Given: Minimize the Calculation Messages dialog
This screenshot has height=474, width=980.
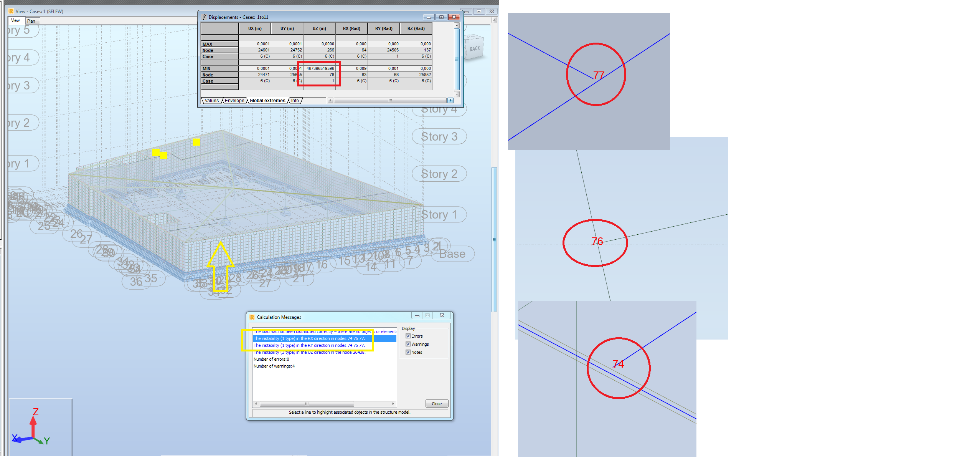Looking at the screenshot, I should [x=417, y=316].
